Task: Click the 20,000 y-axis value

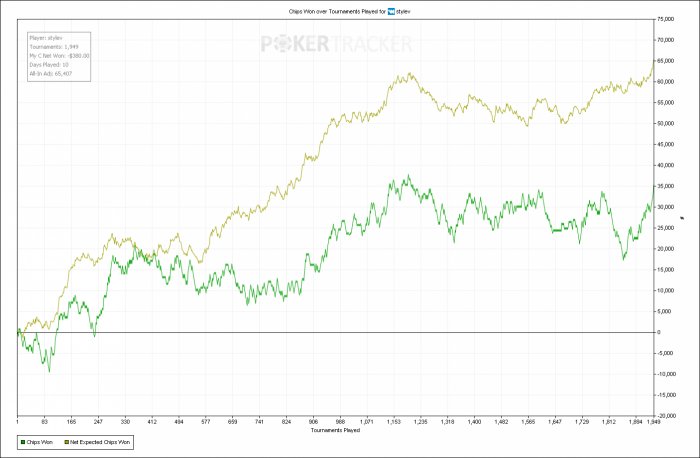Action: pos(665,249)
